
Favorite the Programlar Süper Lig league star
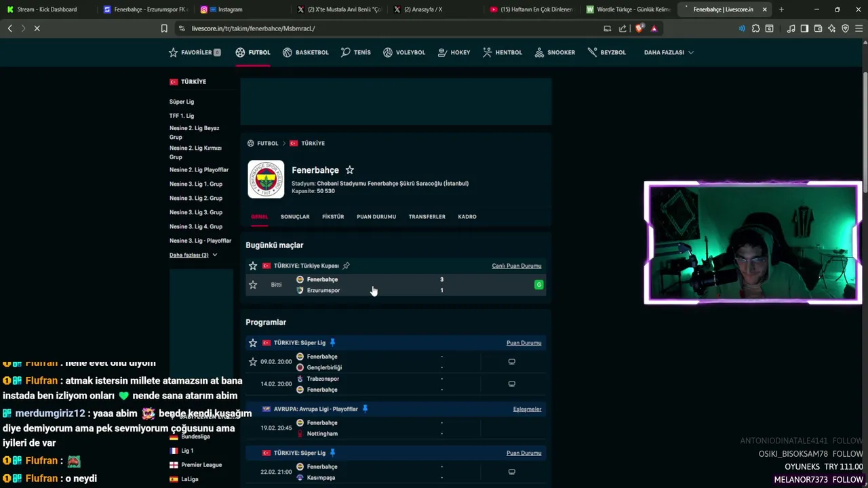click(253, 343)
